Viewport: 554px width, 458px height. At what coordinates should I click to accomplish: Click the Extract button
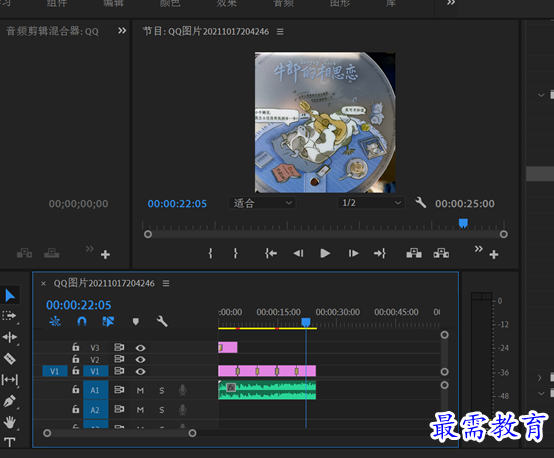(441, 253)
